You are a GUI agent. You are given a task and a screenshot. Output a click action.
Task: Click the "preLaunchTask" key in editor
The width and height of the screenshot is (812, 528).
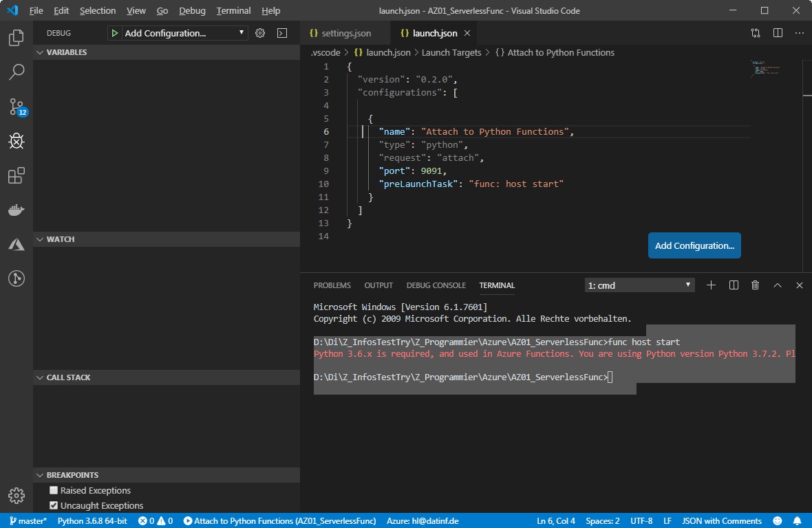pyautogui.click(x=418, y=184)
